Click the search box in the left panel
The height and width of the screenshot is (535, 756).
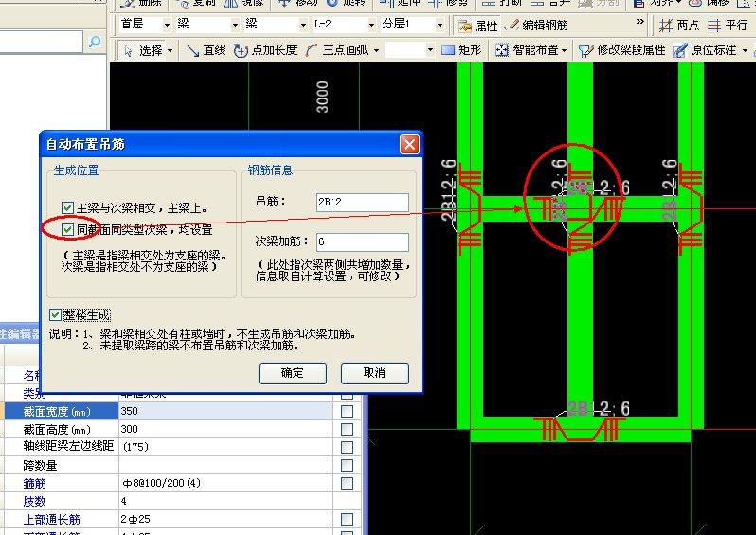coord(42,42)
